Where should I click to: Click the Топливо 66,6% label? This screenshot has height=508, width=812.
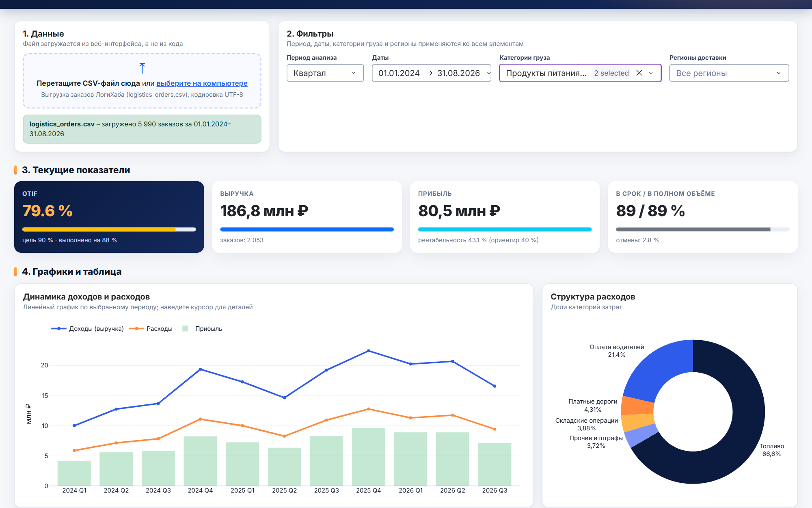pyautogui.click(x=771, y=450)
